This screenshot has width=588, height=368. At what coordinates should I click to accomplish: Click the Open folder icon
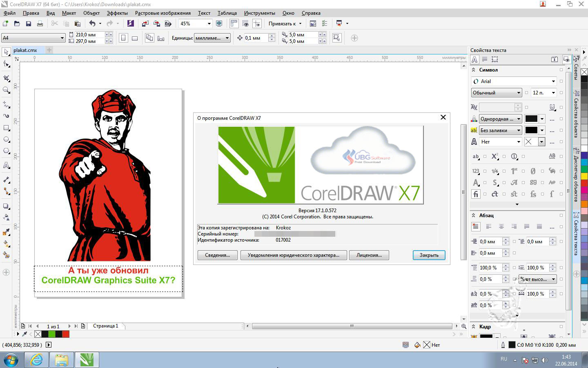tap(17, 23)
